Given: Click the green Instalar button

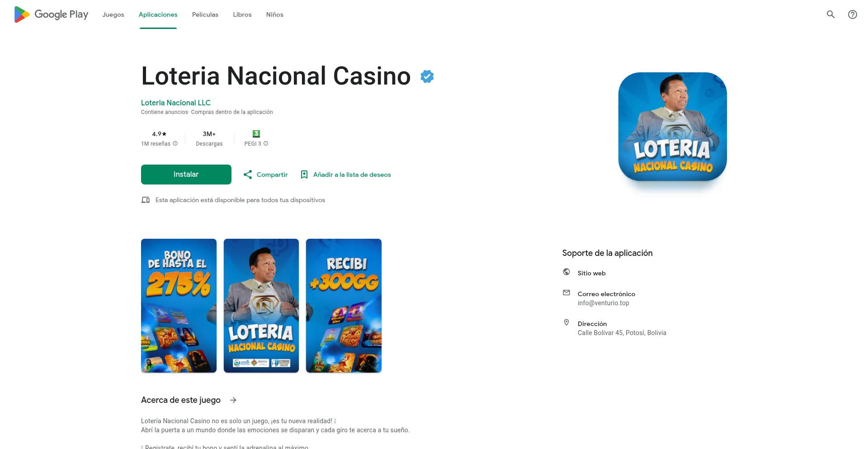Looking at the screenshot, I should coord(186,175).
